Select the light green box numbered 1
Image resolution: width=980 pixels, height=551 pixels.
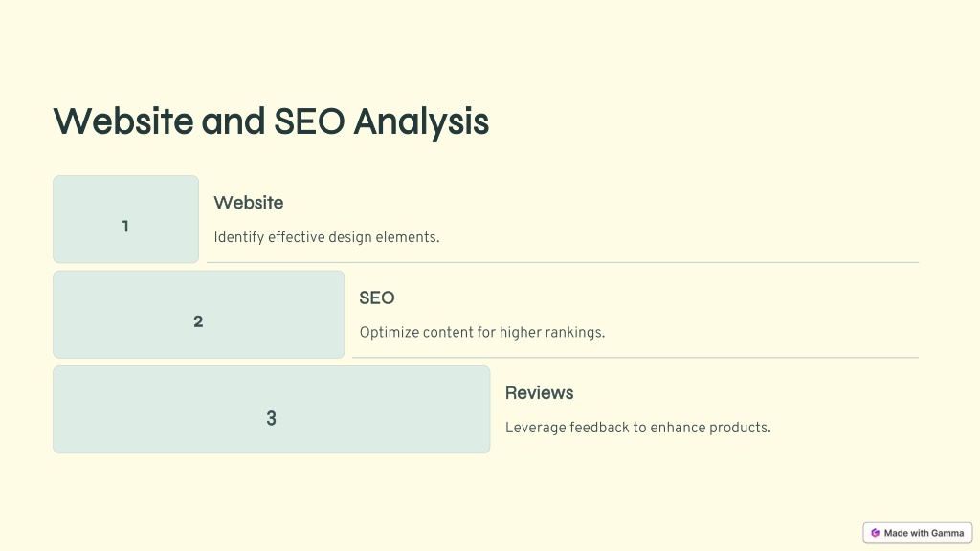coord(125,219)
